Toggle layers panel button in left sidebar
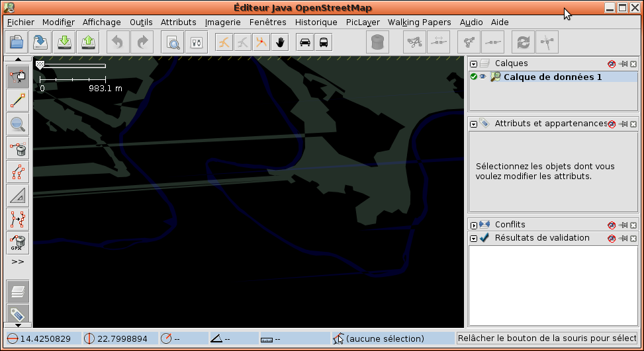 click(x=18, y=291)
